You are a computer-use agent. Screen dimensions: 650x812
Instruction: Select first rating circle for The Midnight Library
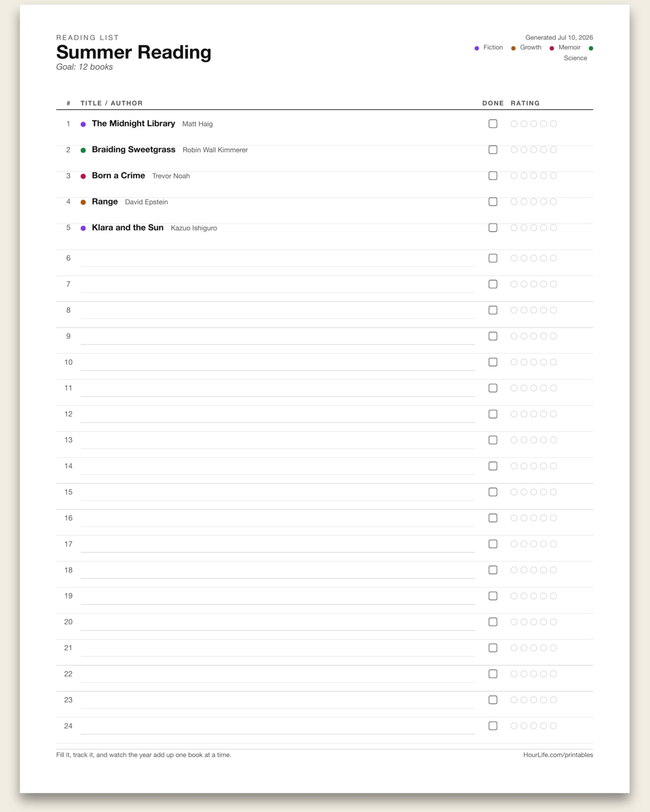coord(514,124)
